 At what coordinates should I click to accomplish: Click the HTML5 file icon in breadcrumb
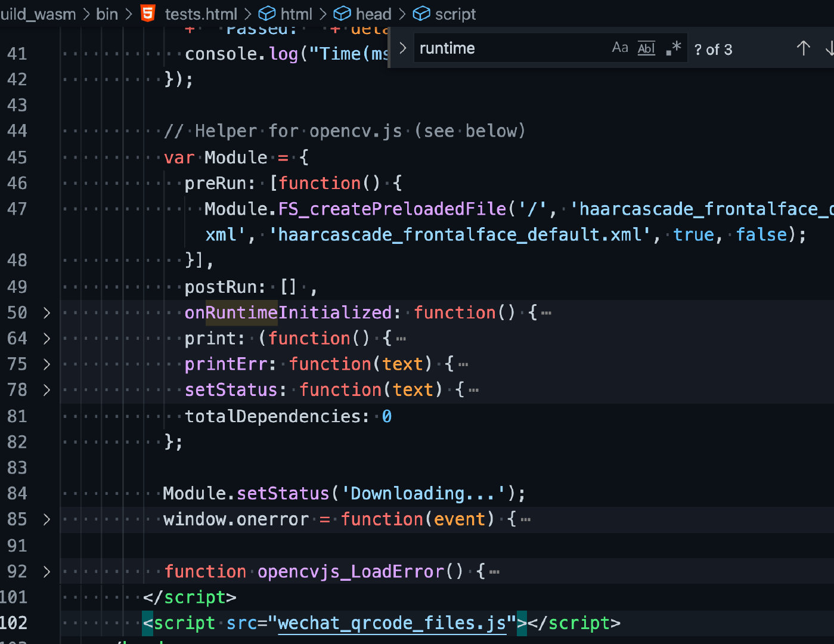tap(148, 13)
